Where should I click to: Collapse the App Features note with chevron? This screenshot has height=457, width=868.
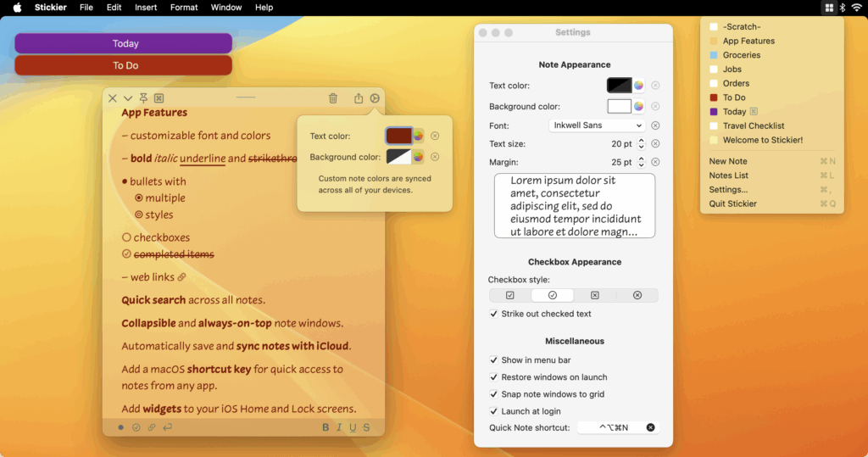pyautogui.click(x=128, y=98)
